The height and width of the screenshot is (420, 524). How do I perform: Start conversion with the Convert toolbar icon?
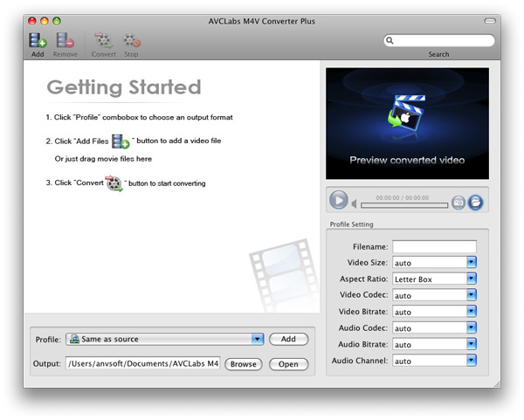104,40
